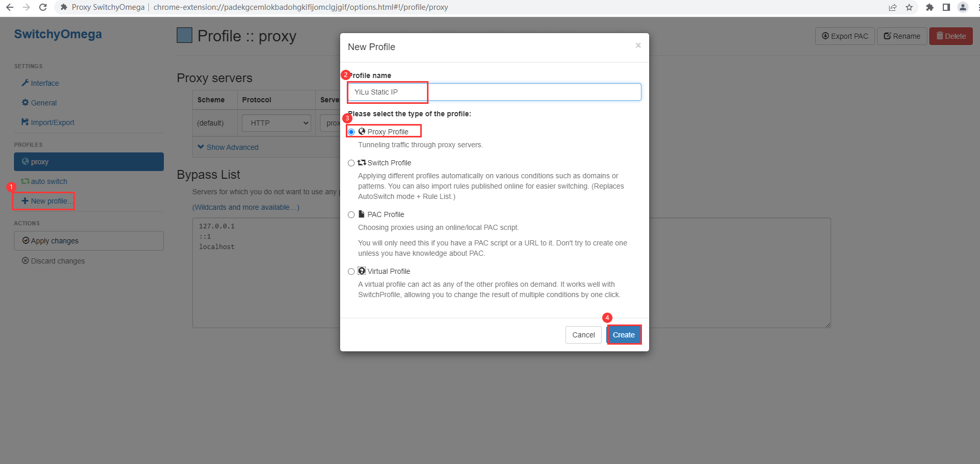Choose the Switch Profile option
The height and width of the screenshot is (464, 980).
[351, 163]
